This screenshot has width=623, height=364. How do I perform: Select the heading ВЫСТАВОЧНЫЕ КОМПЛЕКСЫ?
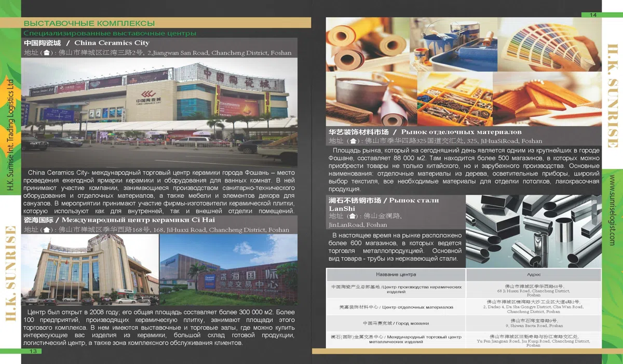click(89, 23)
